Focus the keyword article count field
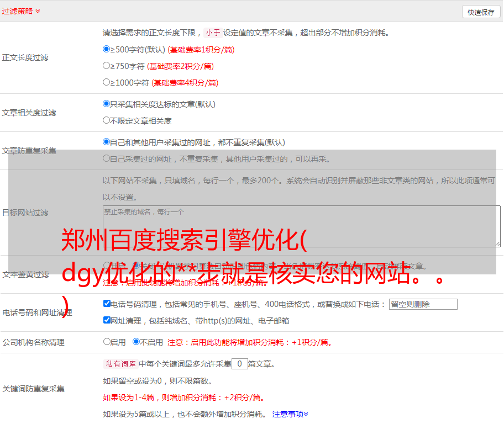The image size is (504, 424). pyautogui.click(x=239, y=364)
